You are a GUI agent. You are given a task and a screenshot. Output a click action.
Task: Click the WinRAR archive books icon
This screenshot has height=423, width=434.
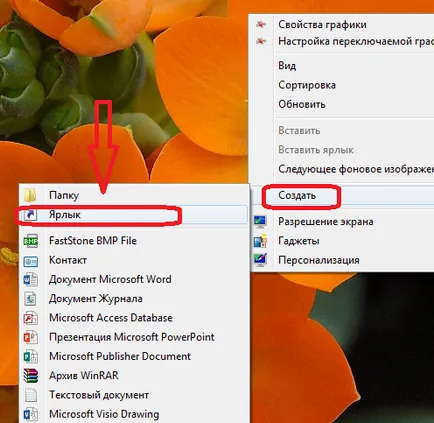31,376
